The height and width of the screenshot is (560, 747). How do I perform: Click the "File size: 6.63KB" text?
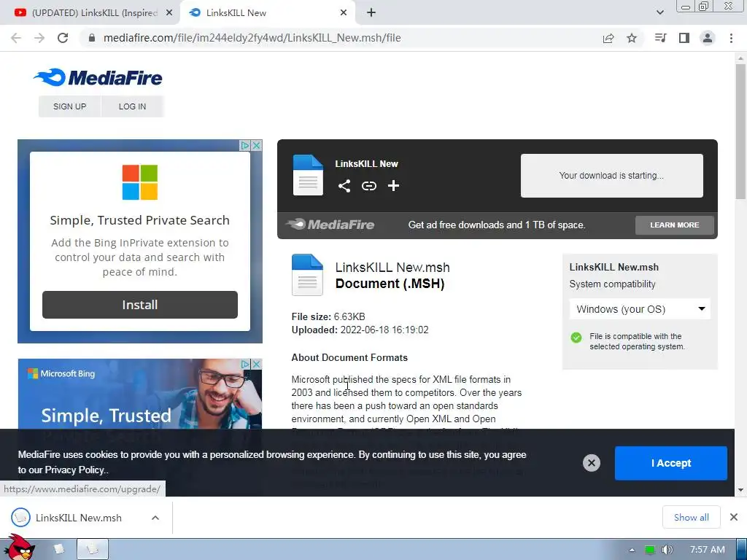pos(328,316)
